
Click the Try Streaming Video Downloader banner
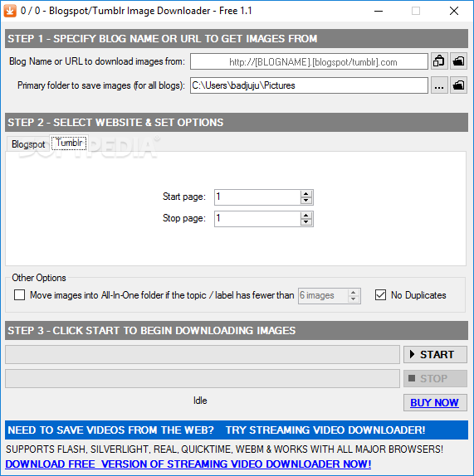coord(237,430)
